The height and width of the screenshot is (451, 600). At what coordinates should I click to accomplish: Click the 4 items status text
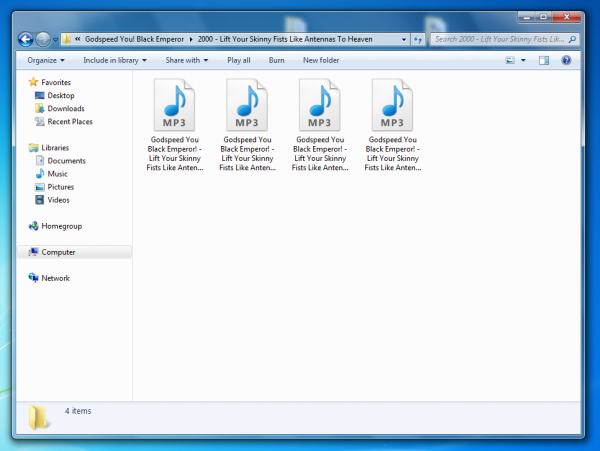[78, 411]
